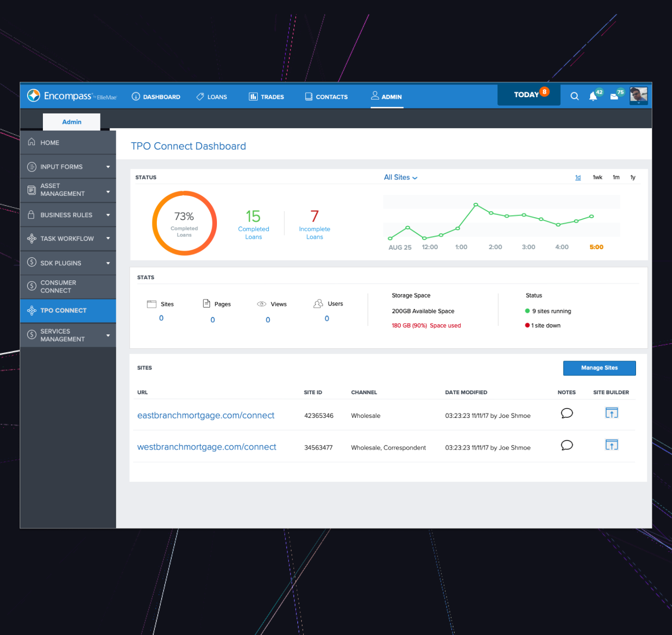
Task: Open the mail envelope icon
Action: (x=614, y=96)
